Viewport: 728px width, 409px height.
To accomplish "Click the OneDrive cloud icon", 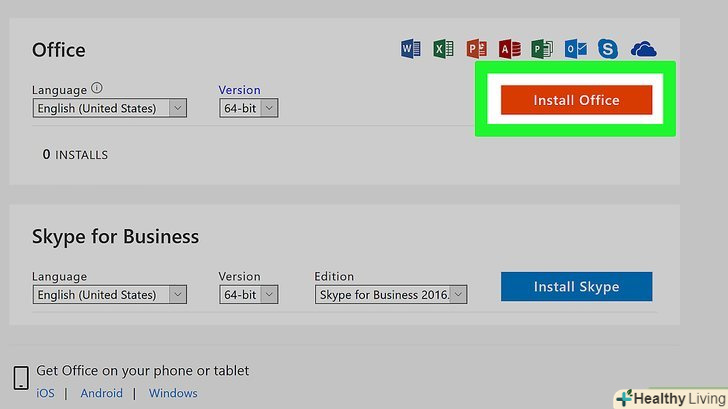I will pyautogui.click(x=644, y=49).
